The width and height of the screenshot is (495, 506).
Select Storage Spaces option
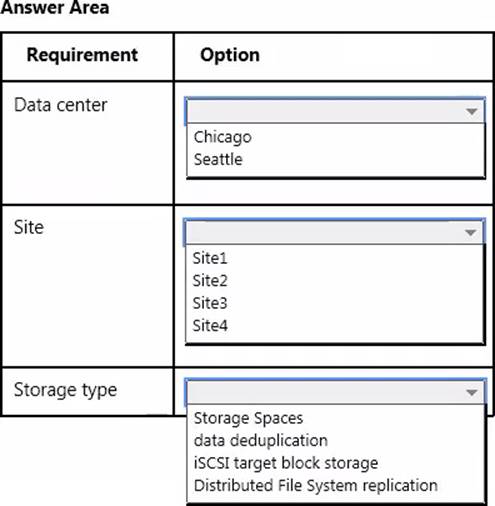(248, 418)
